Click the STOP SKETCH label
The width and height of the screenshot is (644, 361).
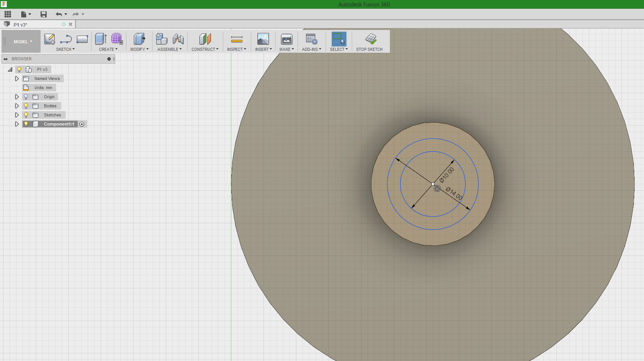click(369, 49)
